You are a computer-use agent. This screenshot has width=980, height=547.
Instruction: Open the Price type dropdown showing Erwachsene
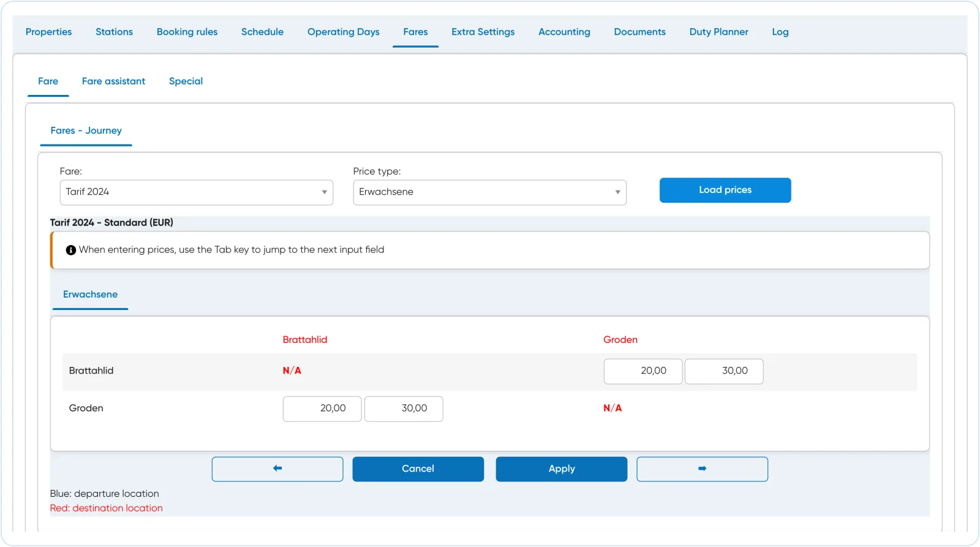(489, 192)
